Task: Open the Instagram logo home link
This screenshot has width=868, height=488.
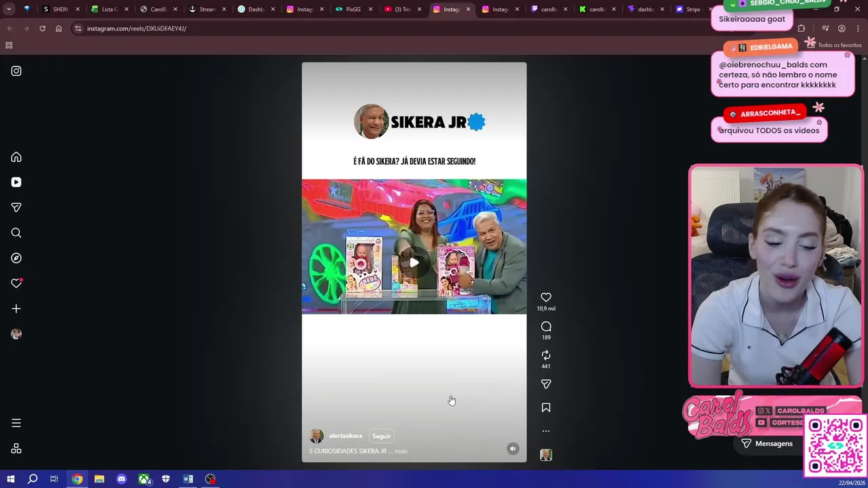Action: tap(16, 70)
